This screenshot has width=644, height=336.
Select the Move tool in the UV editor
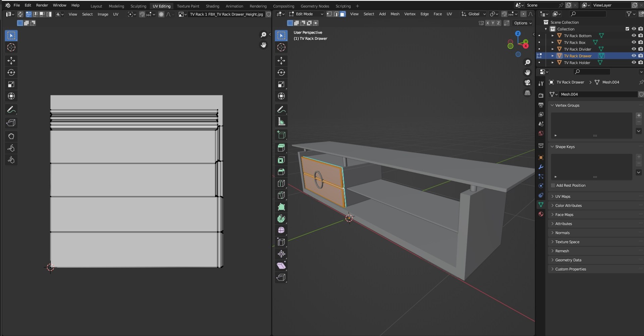click(11, 61)
